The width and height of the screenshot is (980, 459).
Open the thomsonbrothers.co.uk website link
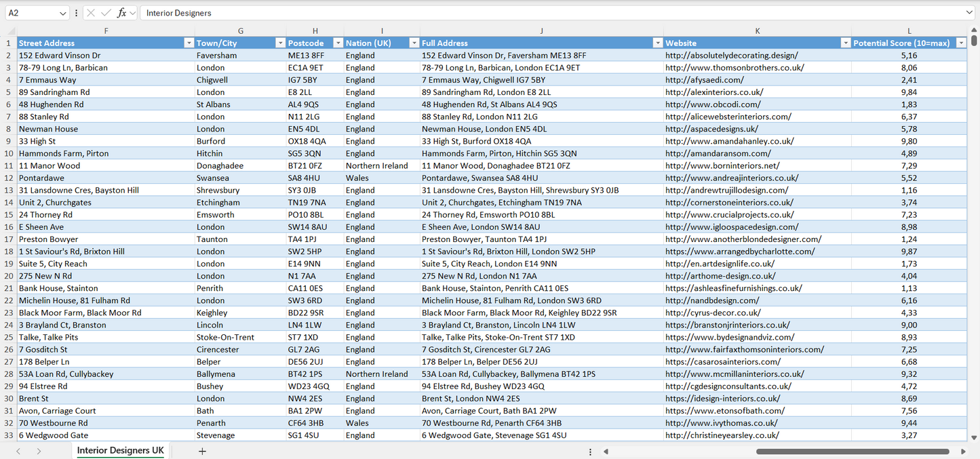(734, 68)
